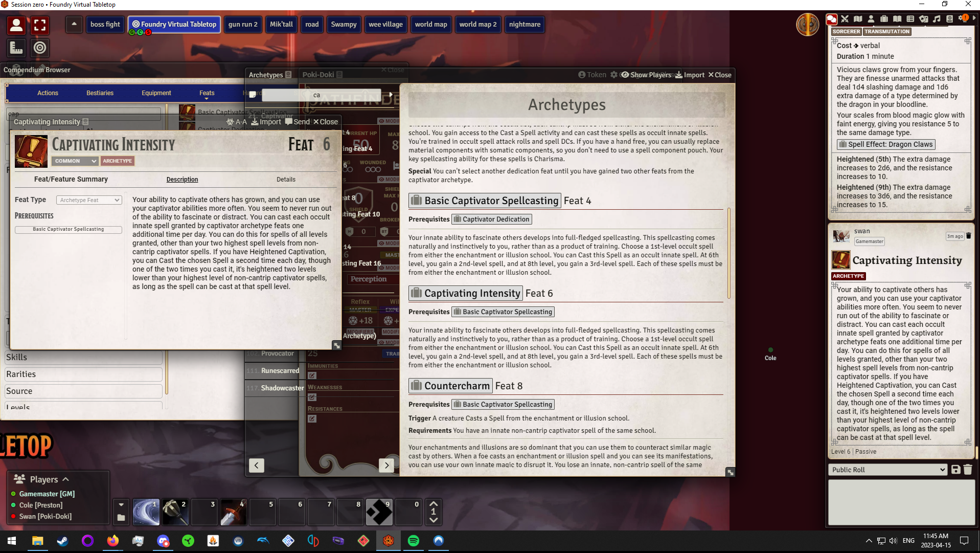
Task: Collapse the Players list
Action: pyautogui.click(x=65, y=479)
